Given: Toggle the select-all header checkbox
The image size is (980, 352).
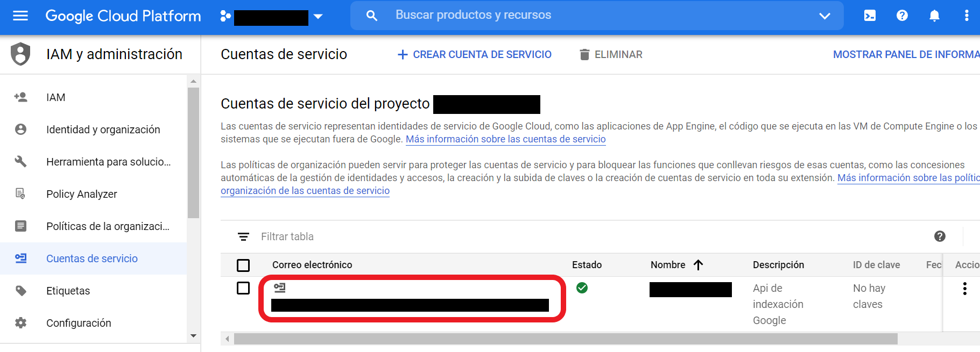Looking at the screenshot, I should point(243,265).
